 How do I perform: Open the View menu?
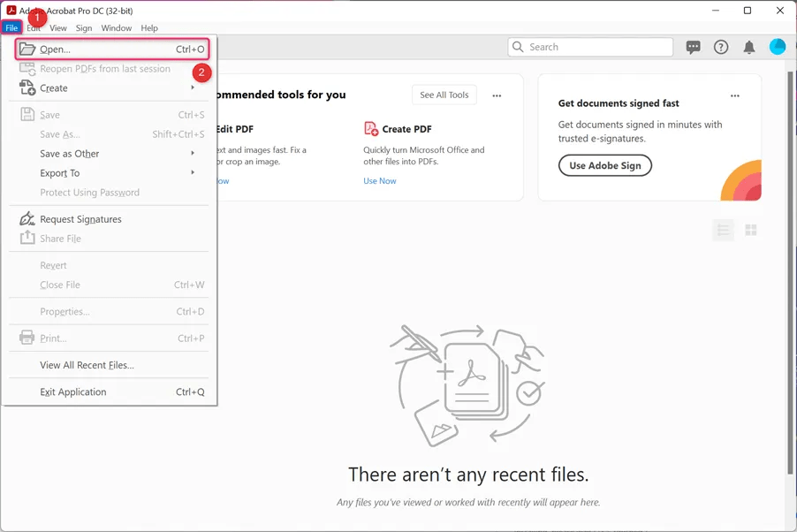pyautogui.click(x=58, y=28)
